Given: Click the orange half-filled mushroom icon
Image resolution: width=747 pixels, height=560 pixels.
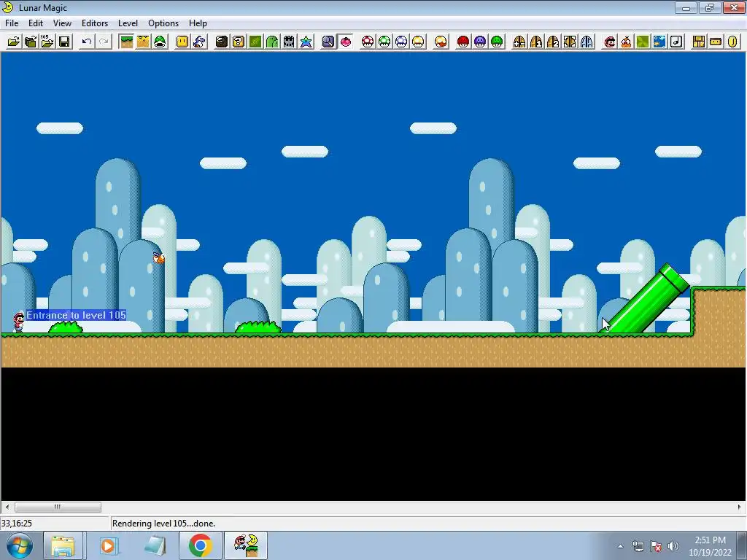Looking at the screenshot, I should (441, 42).
